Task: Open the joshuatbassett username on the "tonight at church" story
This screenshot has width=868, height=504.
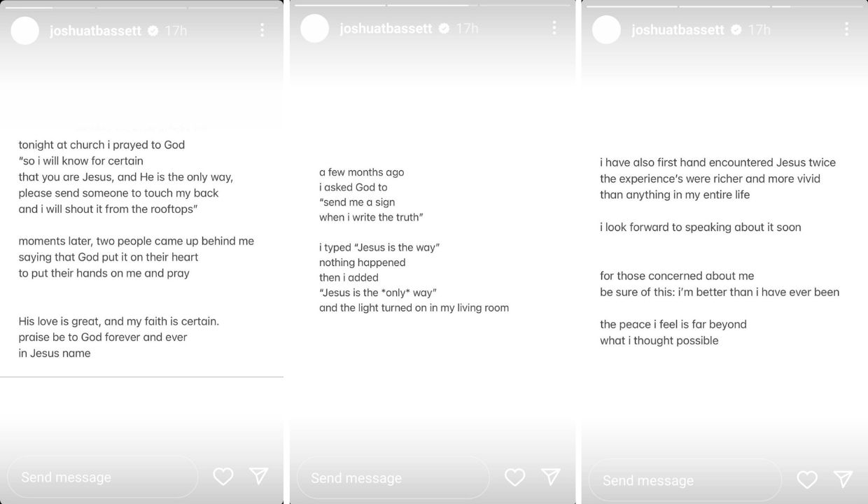Action: [x=95, y=31]
